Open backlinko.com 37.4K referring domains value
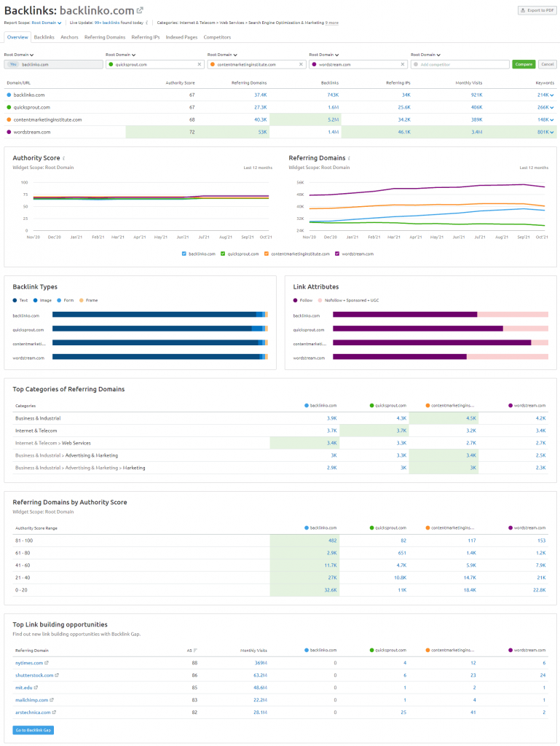 tap(261, 95)
